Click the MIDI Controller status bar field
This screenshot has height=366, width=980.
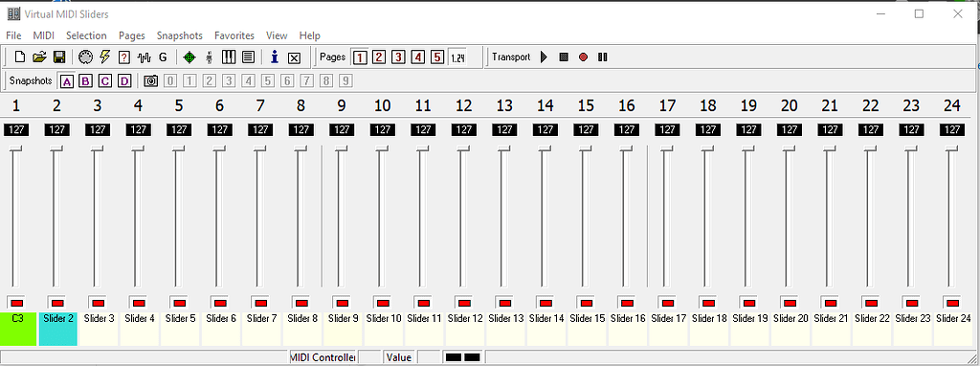pos(323,357)
